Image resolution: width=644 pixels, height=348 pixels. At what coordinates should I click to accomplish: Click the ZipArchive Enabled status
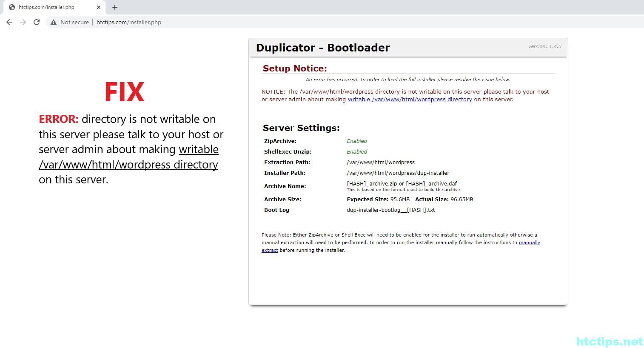coord(356,141)
